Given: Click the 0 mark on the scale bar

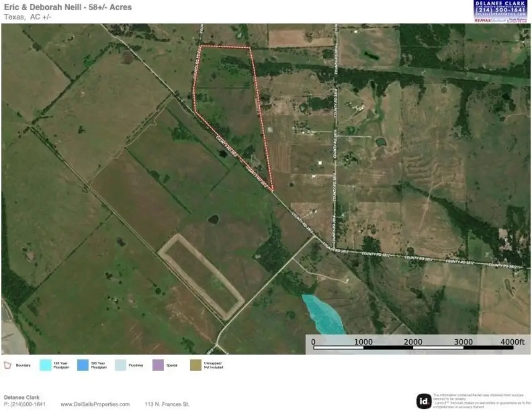Looking at the screenshot, I should pos(313,342).
